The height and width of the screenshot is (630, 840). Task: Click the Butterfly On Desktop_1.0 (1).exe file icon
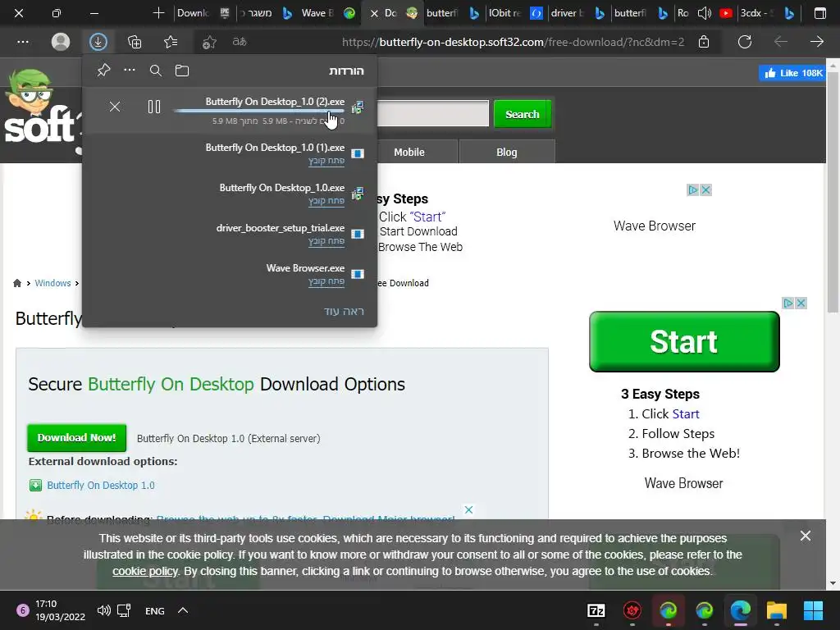tap(358, 153)
